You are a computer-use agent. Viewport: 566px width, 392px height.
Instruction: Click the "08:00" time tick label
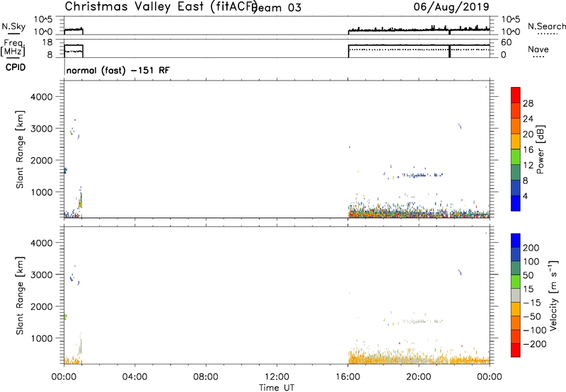tap(206, 376)
